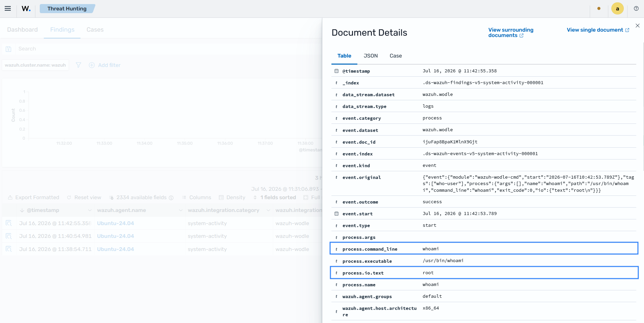Inspect the 11:38:54.711 row document
The image size is (644, 323).
click(9, 249)
